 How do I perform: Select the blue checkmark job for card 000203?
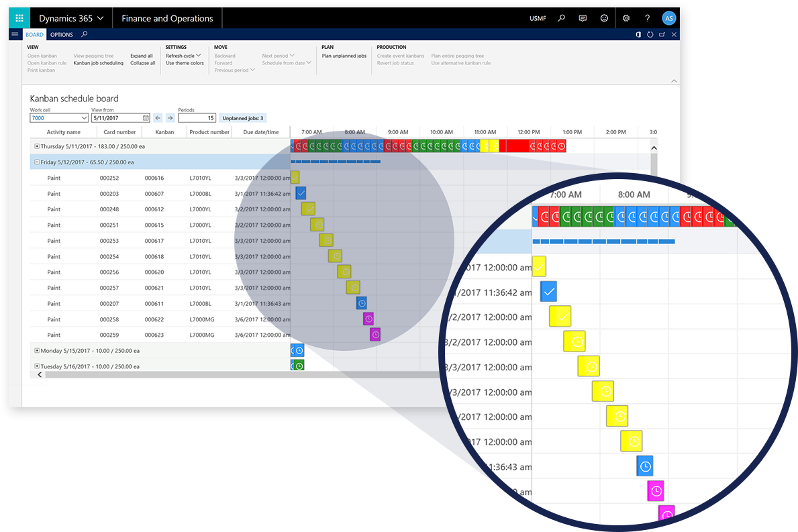click(x=301, y=193)
